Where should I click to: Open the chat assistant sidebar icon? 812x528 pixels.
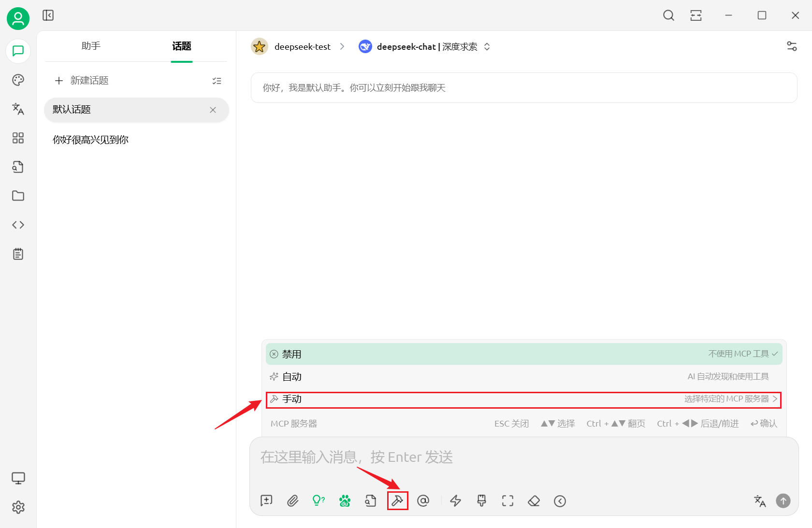18,51
